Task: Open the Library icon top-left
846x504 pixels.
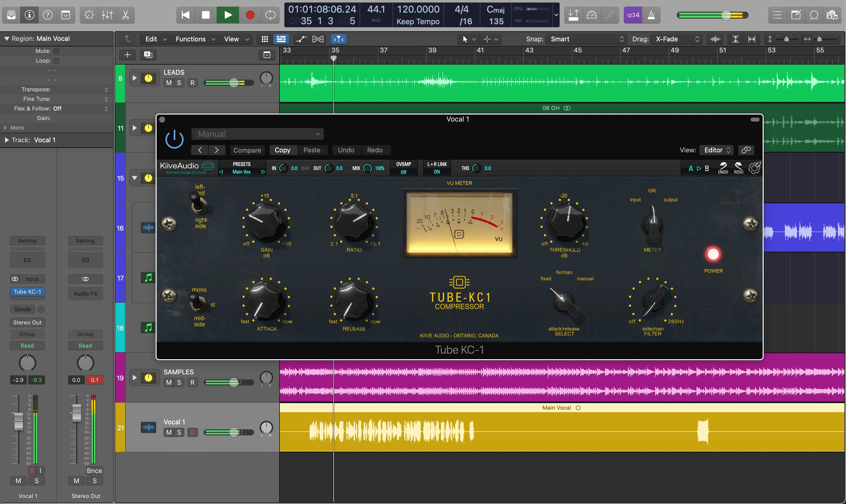Action: (11, 15)
